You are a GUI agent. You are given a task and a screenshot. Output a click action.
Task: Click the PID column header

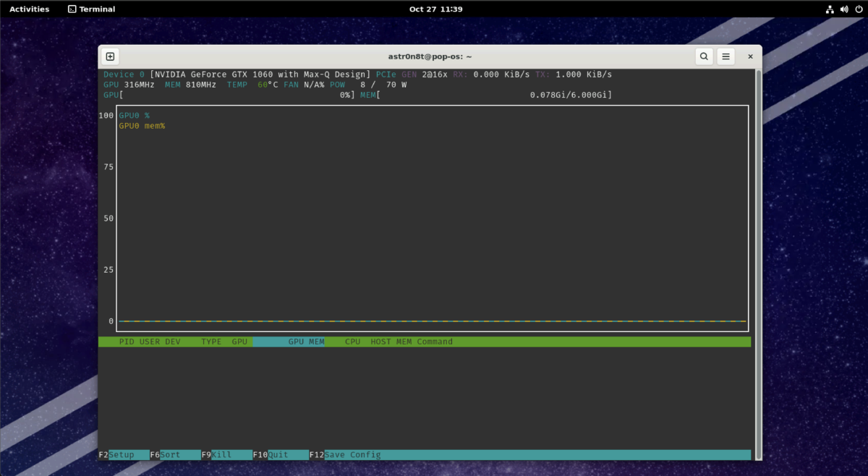[127, 341]
